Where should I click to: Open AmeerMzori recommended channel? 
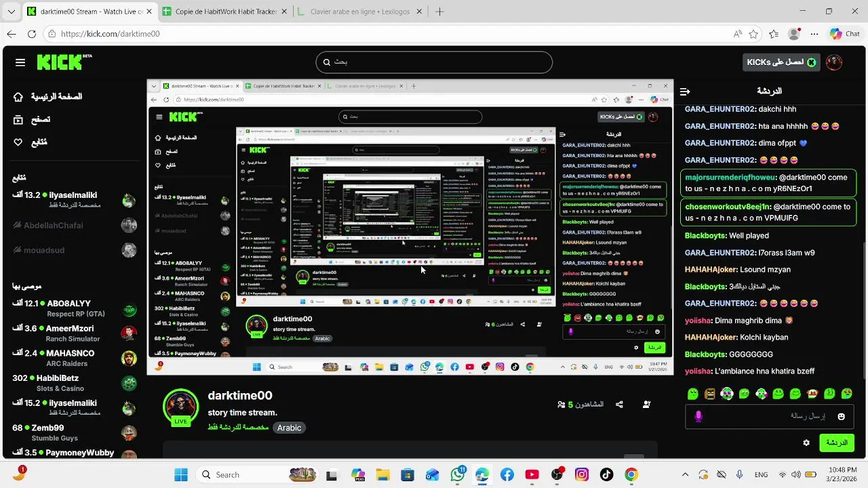[73, 333]
